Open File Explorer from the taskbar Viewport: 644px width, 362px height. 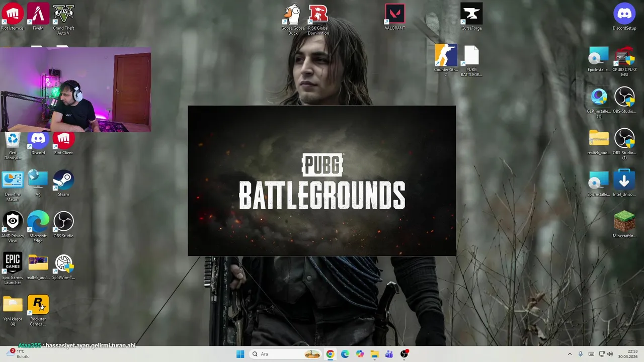tap(374, 354)
